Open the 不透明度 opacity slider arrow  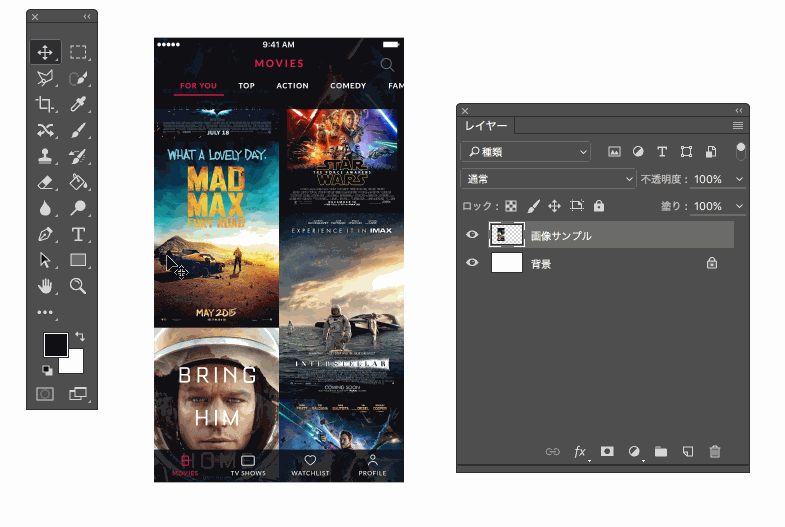pos(739,179)
